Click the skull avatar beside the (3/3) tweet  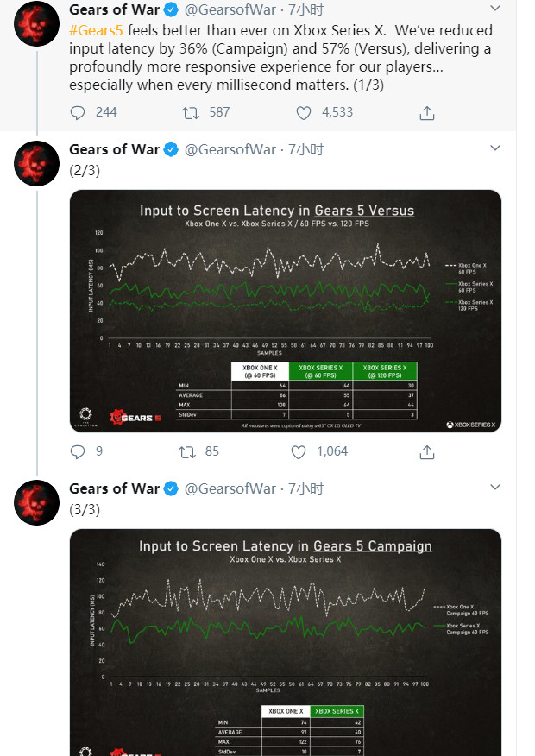[x=36, y=501]
